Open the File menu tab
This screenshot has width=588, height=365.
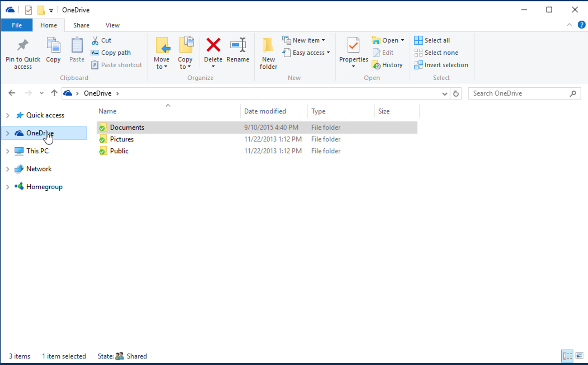pyautogui.click(x=17, y=25)
